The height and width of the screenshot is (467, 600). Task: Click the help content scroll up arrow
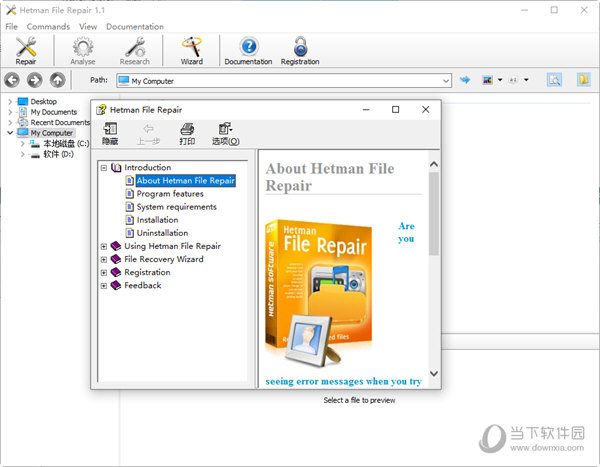(x=434, y=164)
